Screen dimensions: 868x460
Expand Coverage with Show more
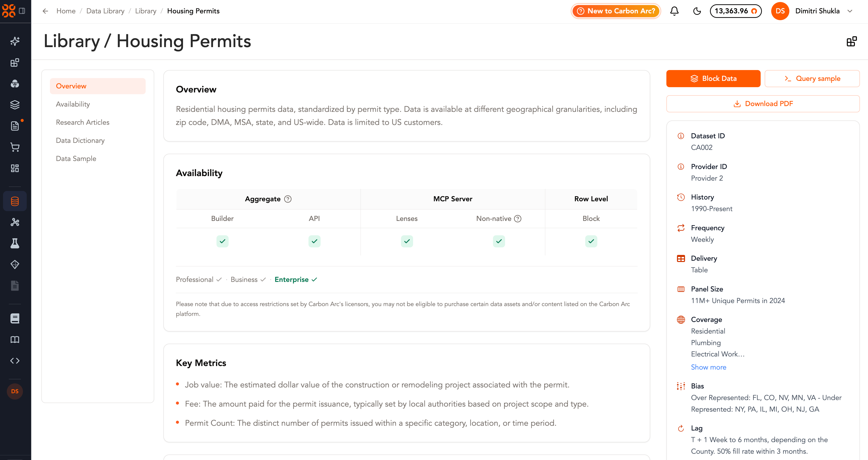click(x=709, y=367)
